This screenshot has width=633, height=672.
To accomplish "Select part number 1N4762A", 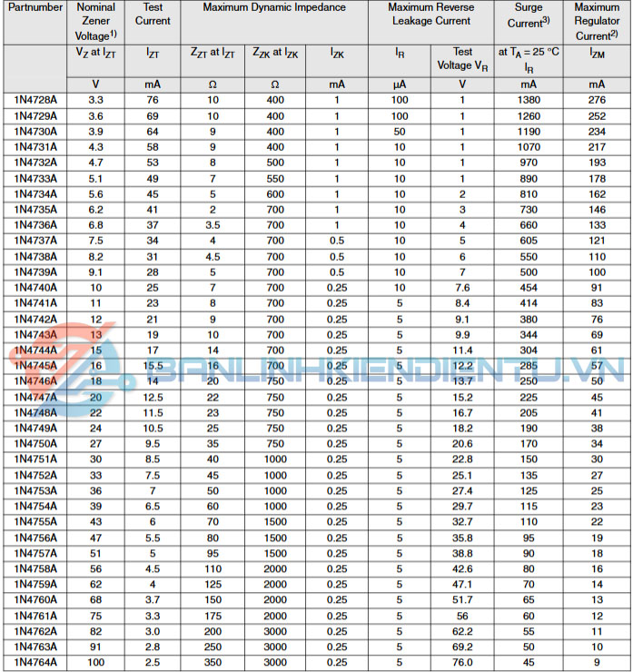I will (35, 631).
